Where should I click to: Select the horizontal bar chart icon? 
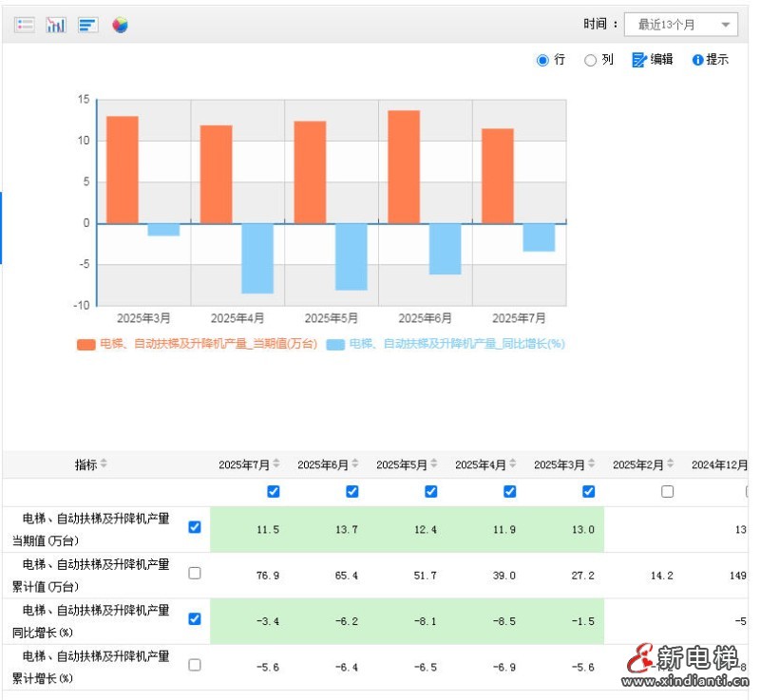point(88,25)
